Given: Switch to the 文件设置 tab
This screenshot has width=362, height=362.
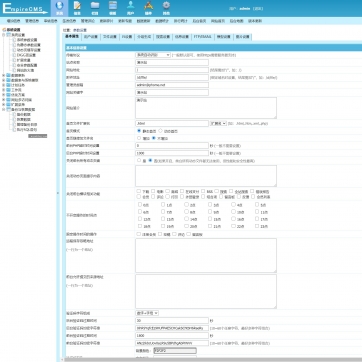Looking at the screenshot, I should pyautogui.click(x=109, y=37).
